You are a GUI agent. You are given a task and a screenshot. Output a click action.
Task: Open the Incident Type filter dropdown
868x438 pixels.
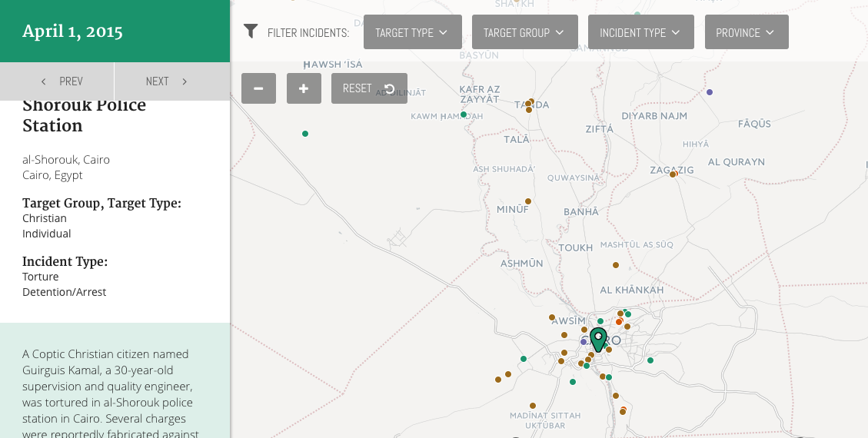click(640, 32)
